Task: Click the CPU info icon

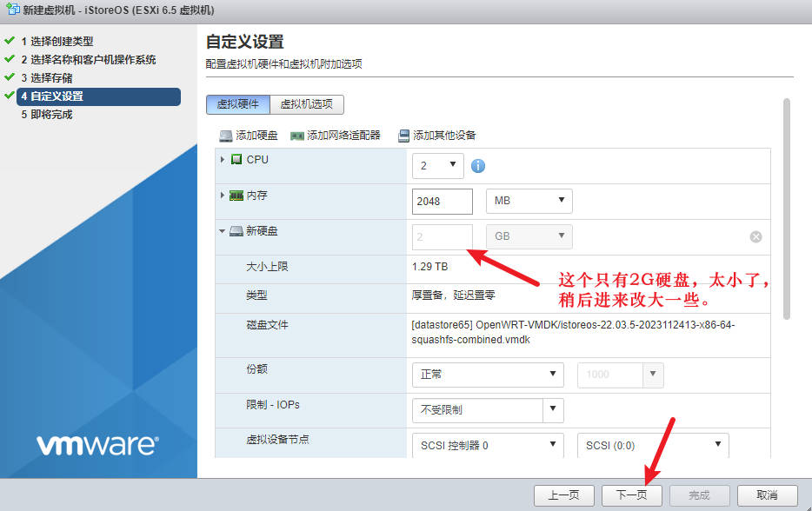Action: (478, 166)
